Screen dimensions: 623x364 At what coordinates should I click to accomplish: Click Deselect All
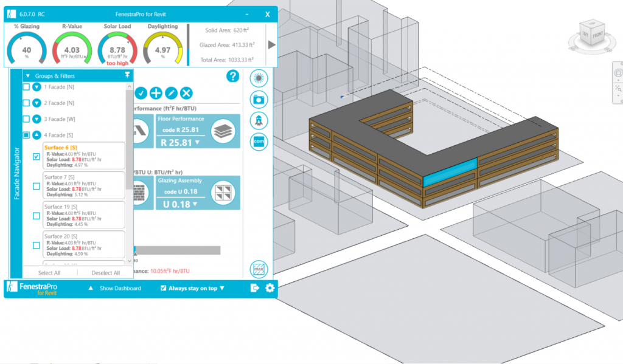click(x=106, y=273)
